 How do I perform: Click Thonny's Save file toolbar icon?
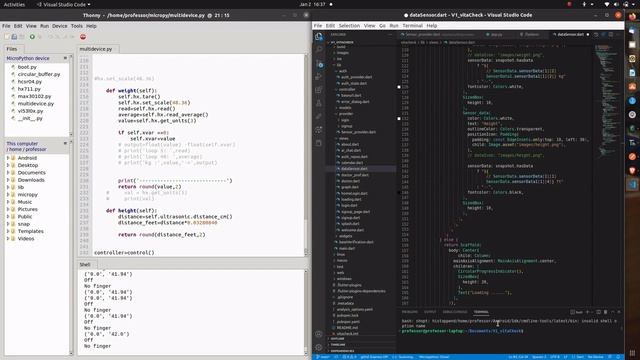click(x=22, y=37)
